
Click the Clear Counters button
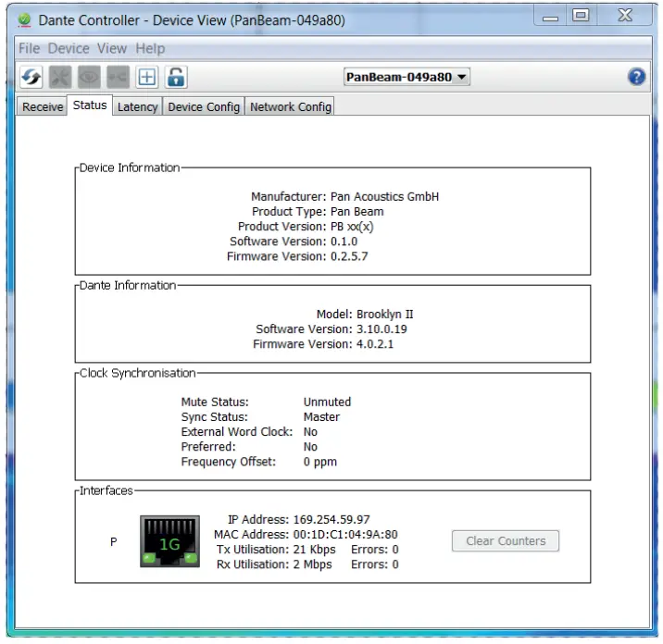[506, 541]
